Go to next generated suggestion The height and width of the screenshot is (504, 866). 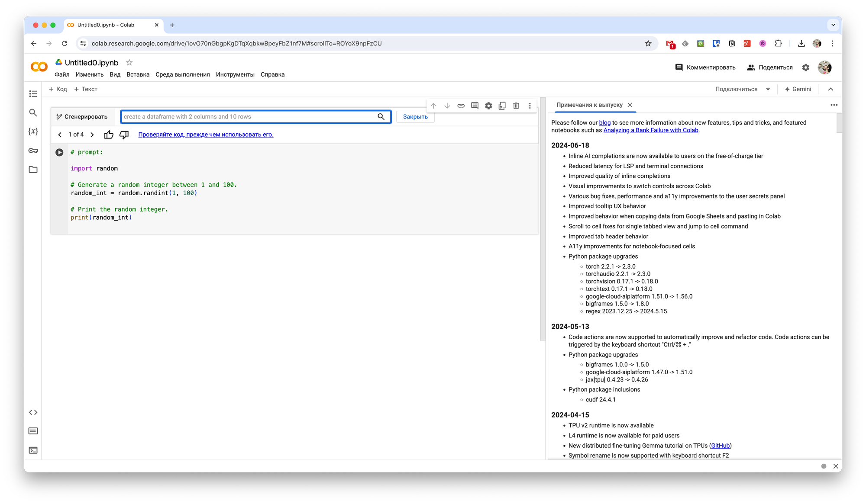coord(92,135)
